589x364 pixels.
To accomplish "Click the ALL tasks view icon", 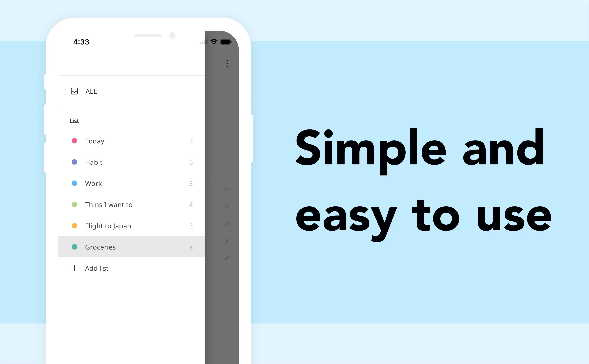I will click(74, 91).
